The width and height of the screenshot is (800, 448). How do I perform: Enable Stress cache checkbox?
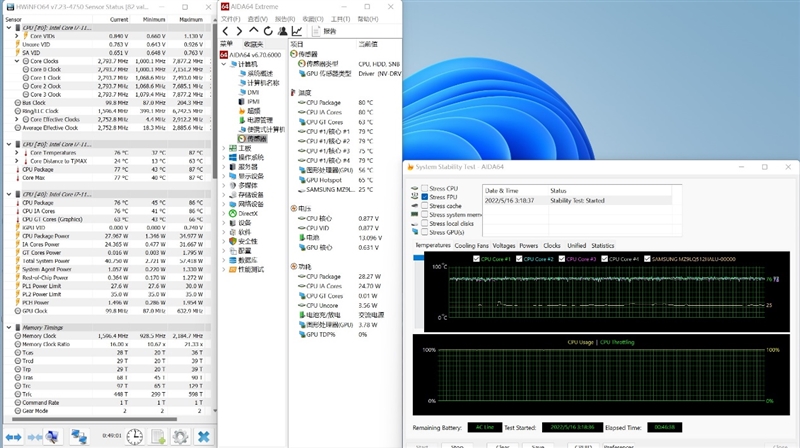click(424, 206)
